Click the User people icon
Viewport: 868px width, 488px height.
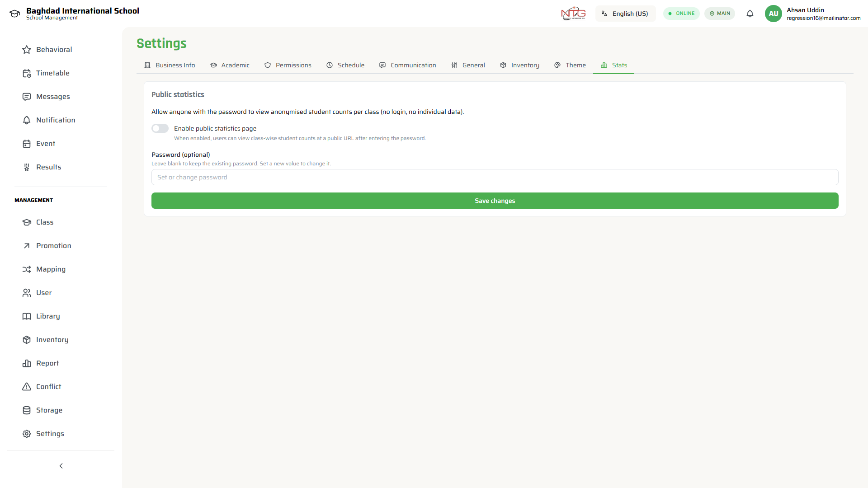click(x=27, y=293)
